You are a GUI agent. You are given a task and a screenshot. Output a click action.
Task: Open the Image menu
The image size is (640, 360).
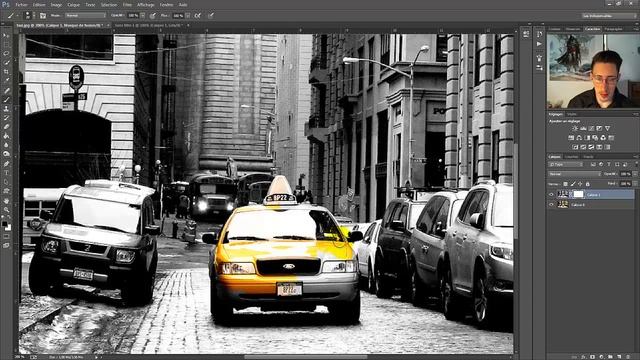click(x=56, y=5)
